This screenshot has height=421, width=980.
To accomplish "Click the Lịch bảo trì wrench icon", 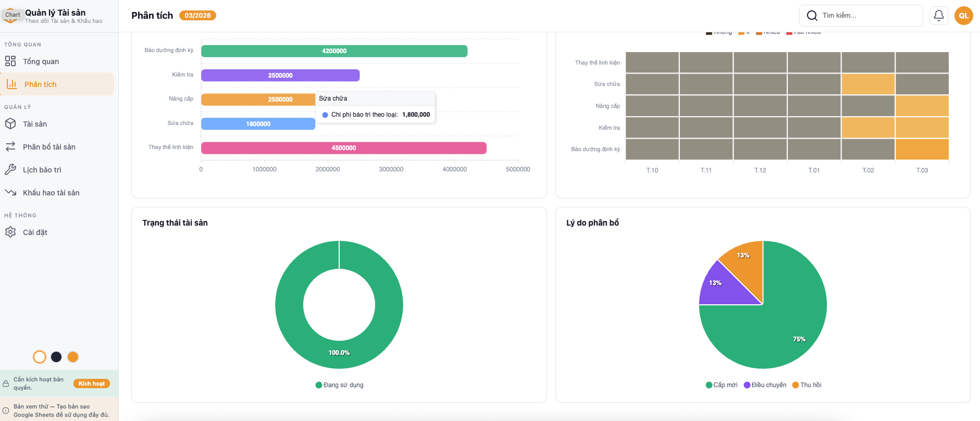I will [10, 170].
